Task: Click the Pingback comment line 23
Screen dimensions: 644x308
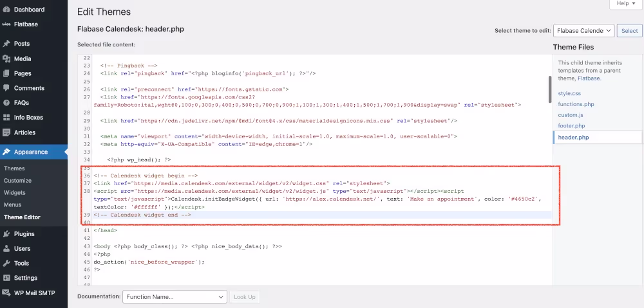Action: pos(129,66)
